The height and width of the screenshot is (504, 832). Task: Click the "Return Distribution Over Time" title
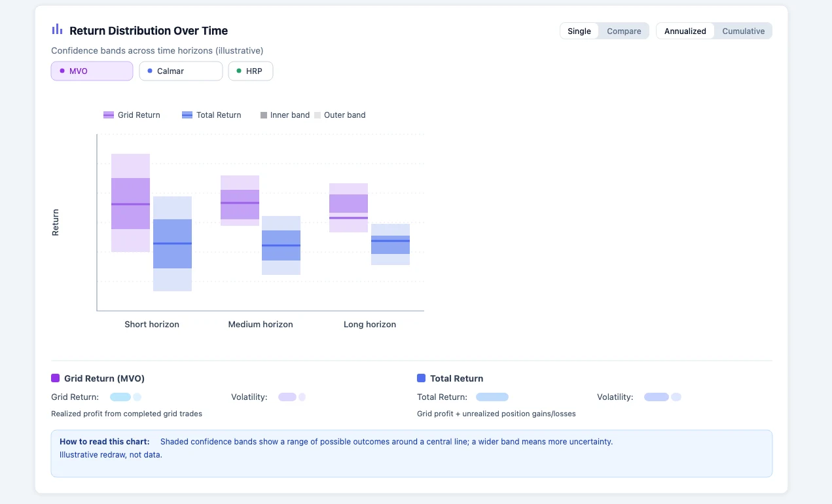click(149, 31)
